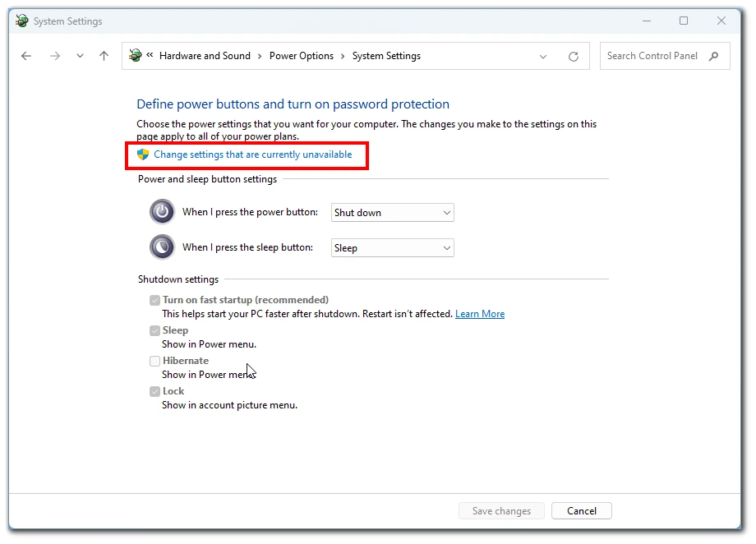
Task: Expand submenu arrow after Power Options
Action: pos(343,57)
